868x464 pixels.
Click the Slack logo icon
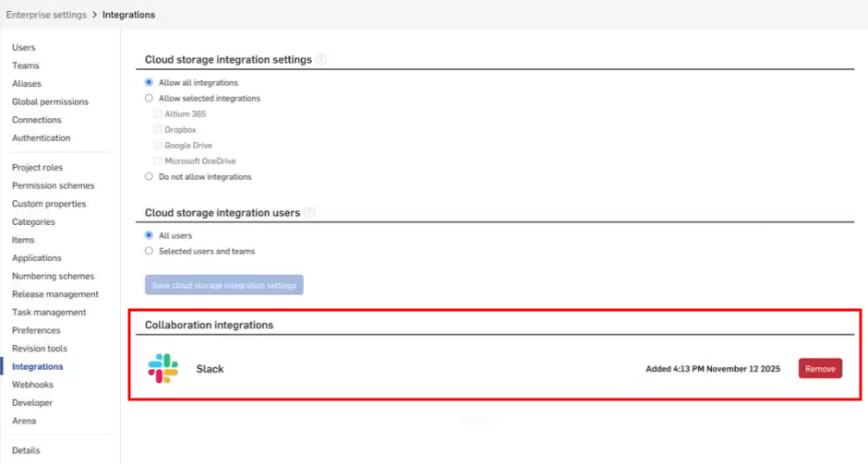tap(163, 368)
